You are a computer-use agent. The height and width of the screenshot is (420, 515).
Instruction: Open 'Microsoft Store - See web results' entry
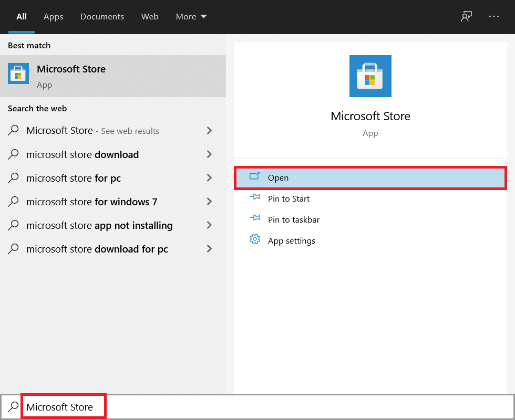pyautogui.click(x=92, y=131)
